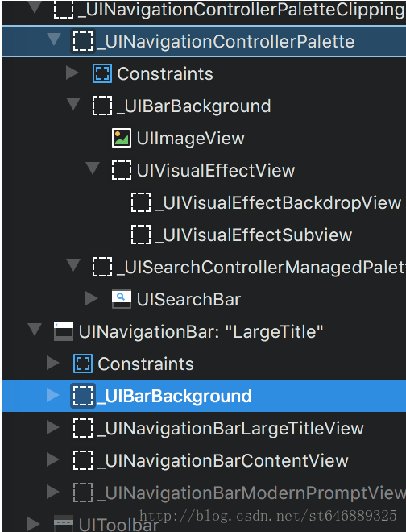
Task: Click the UIImageView picture icon
Action: tap(122, 138)
